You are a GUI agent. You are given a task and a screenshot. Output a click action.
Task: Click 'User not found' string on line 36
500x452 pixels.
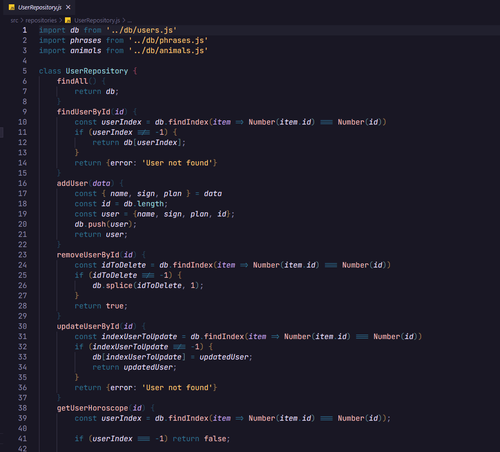pyautogui.click(x=177, y=388)
